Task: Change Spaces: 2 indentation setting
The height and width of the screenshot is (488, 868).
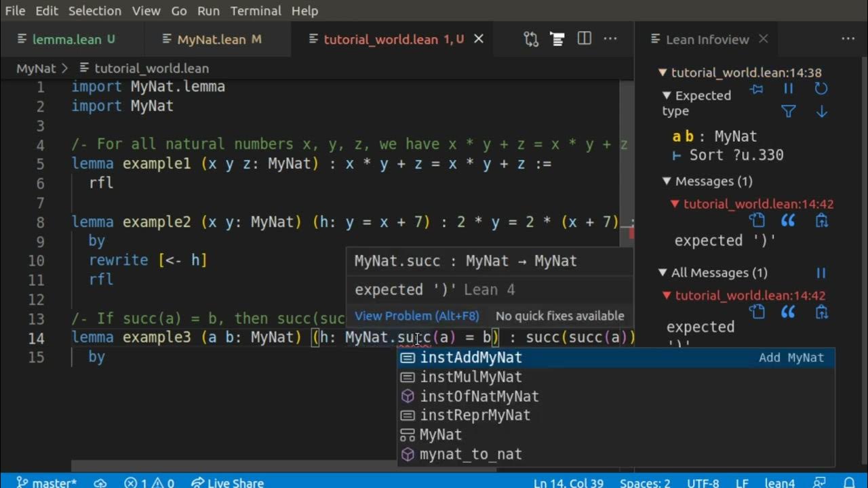Action: pyautogui.click(x=645, y=483)
